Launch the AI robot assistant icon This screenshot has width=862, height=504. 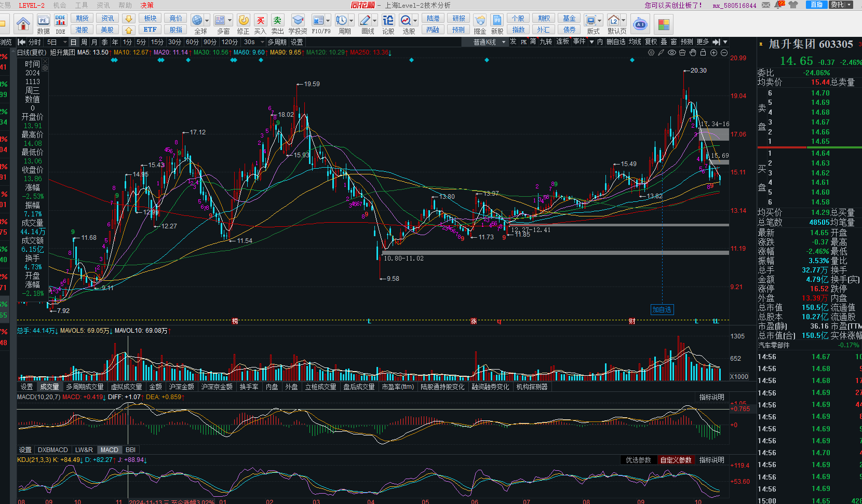click(x=640, y=24)
